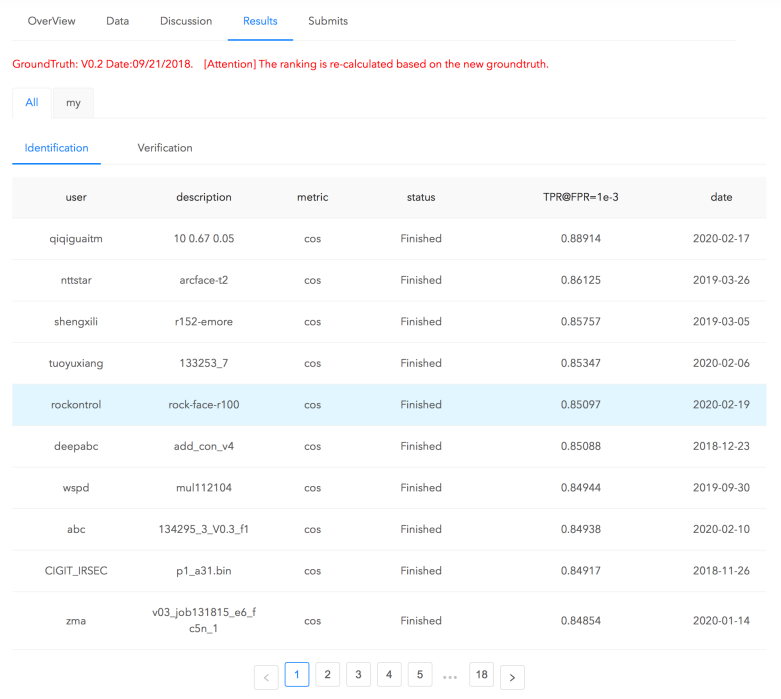Image resolution: width=781 pixels, height=699 pixels.
Task: Click the arcface-t2 description cell
Action: (204, 280)
